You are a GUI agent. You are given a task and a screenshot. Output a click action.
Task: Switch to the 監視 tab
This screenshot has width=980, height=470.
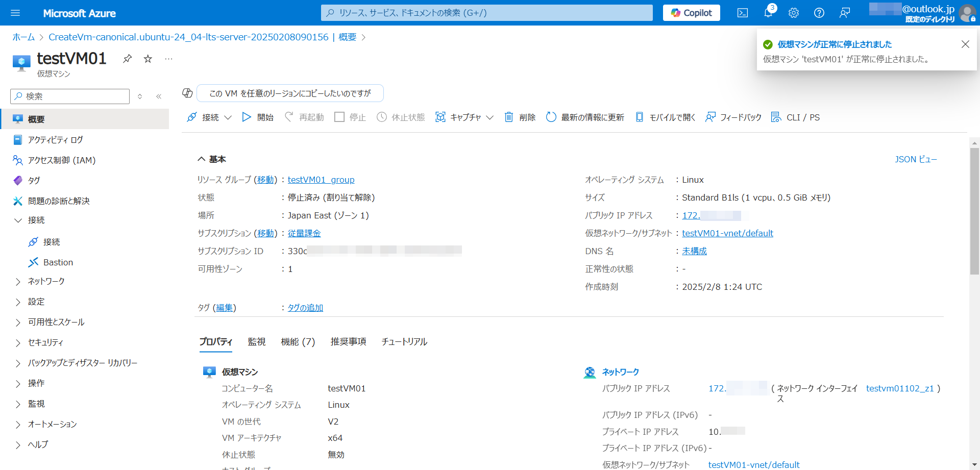pos(256,341)
